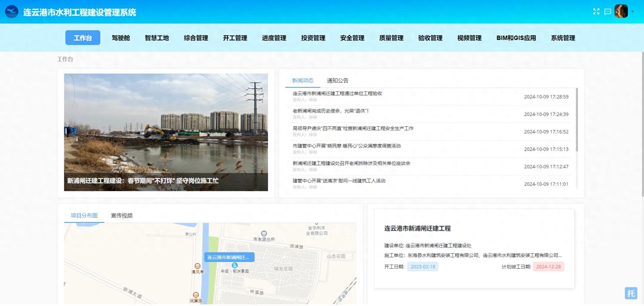Screen dimensions: 644x306
Task: Open the 综合管理 menu item
Action: (x=196, y=38)
